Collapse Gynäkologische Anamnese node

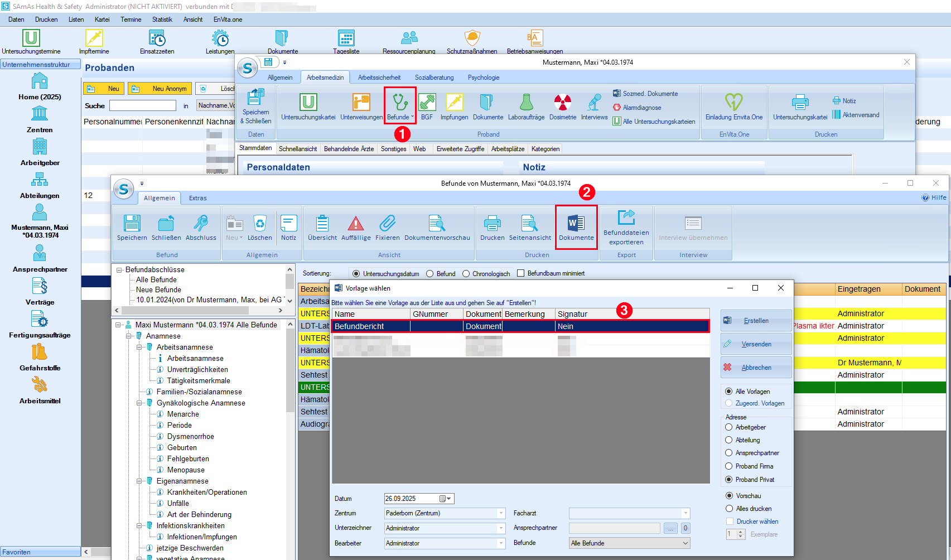139,403
